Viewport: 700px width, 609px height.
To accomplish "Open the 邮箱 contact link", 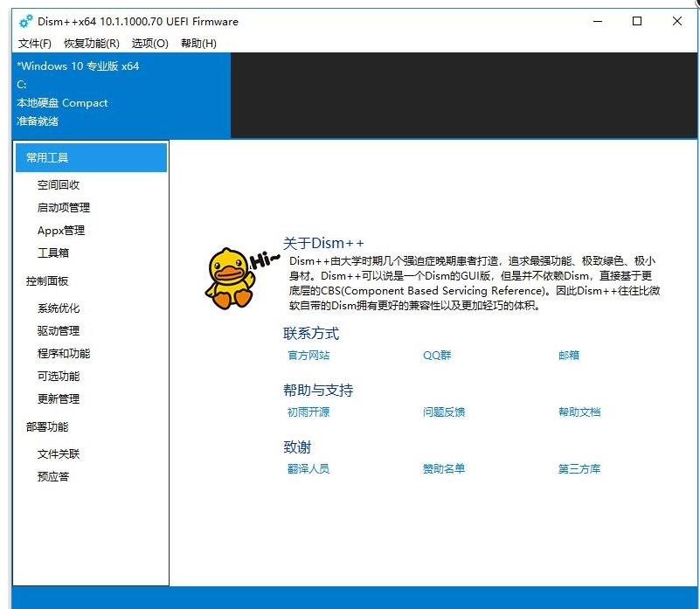I will point(569,356).
